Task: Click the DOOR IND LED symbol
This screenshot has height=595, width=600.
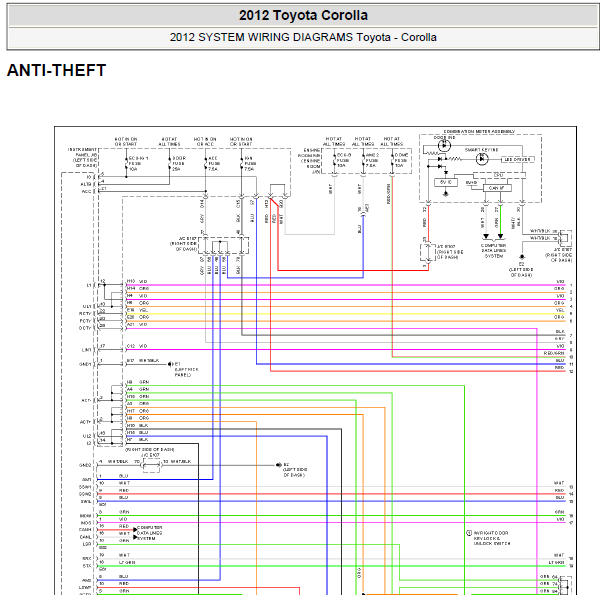Action: pos(444,145)
